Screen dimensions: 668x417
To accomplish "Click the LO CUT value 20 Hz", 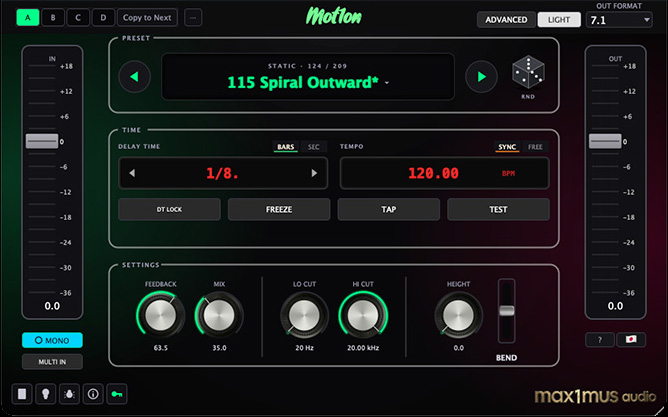I will [305, 348].
